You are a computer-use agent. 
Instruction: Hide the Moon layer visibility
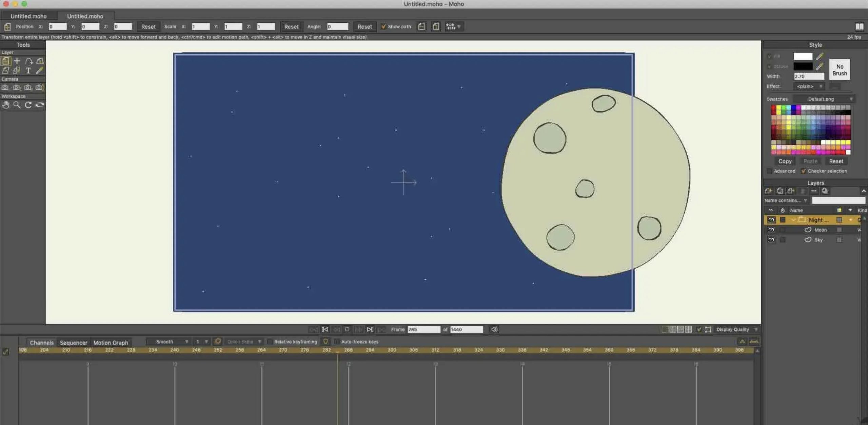click(771, 230)
